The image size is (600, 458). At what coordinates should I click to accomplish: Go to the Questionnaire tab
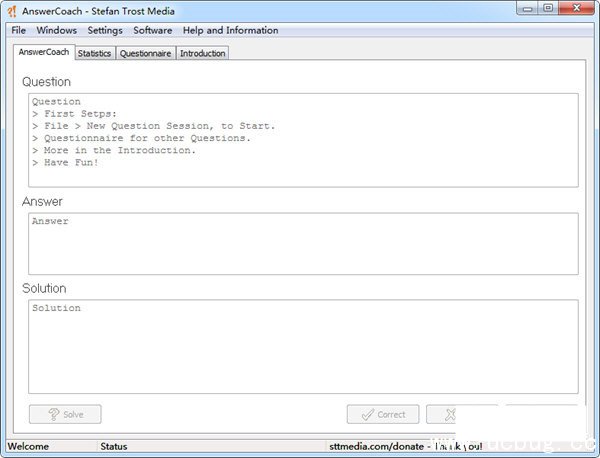145,53
